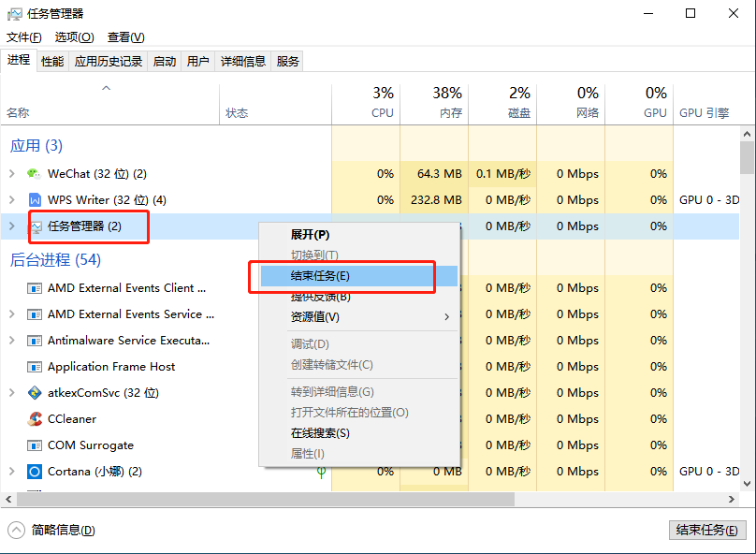The width and height of the screenshot is (756, 554).
Task: Expand the Cortana process group
Action: 11,472
